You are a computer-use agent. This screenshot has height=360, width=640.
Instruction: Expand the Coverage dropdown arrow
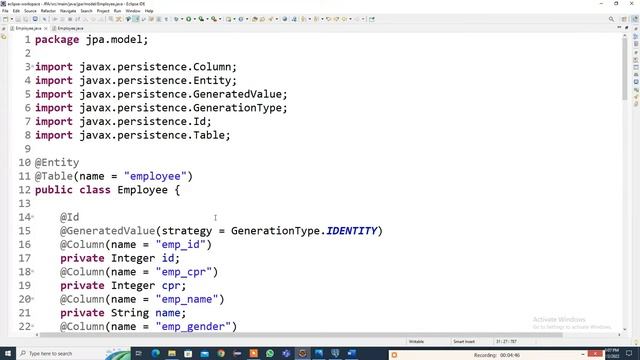click(x=207, y=19)
